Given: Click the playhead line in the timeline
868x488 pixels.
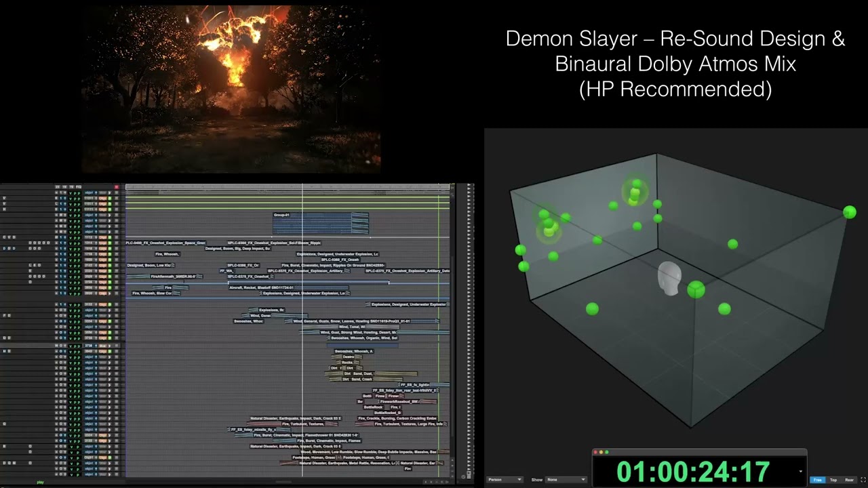Looking at the screenshot, I should point(302,332).
